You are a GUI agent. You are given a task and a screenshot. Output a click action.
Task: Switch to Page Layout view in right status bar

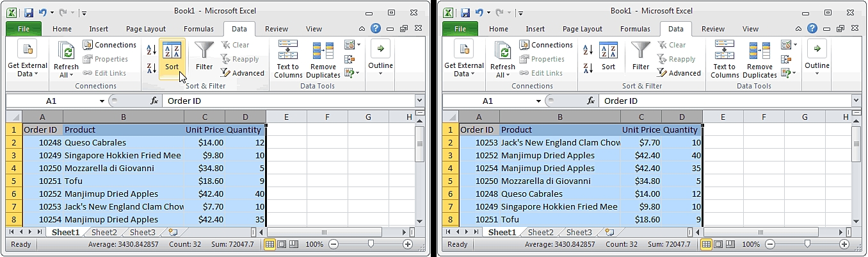718,244
